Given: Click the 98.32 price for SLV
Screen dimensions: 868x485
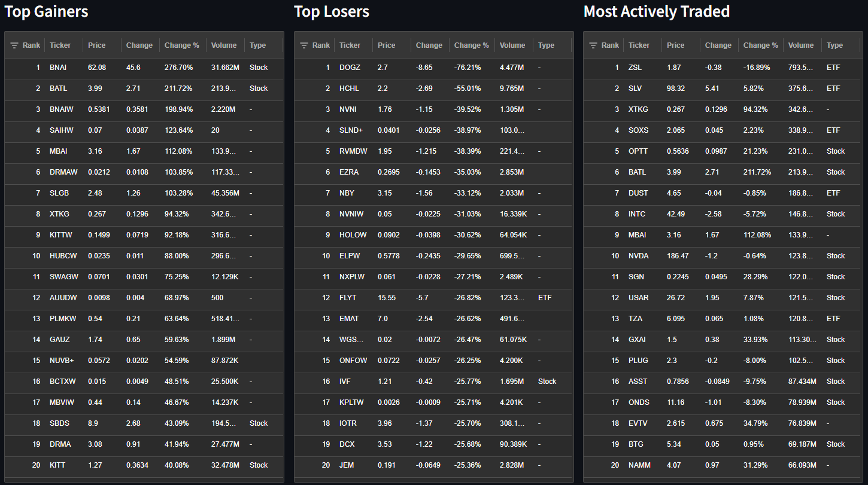Looking at the screenshot, I should [676, 89].
